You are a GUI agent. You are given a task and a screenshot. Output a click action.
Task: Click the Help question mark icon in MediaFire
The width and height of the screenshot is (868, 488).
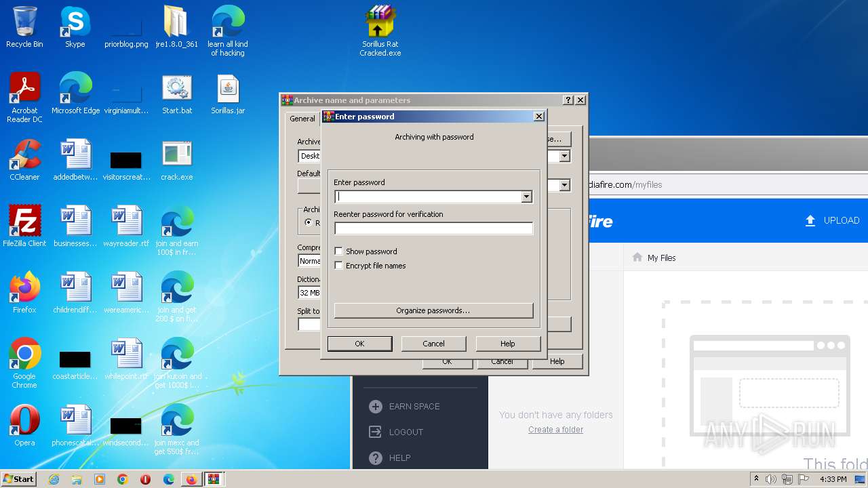[x=375, y=457]
